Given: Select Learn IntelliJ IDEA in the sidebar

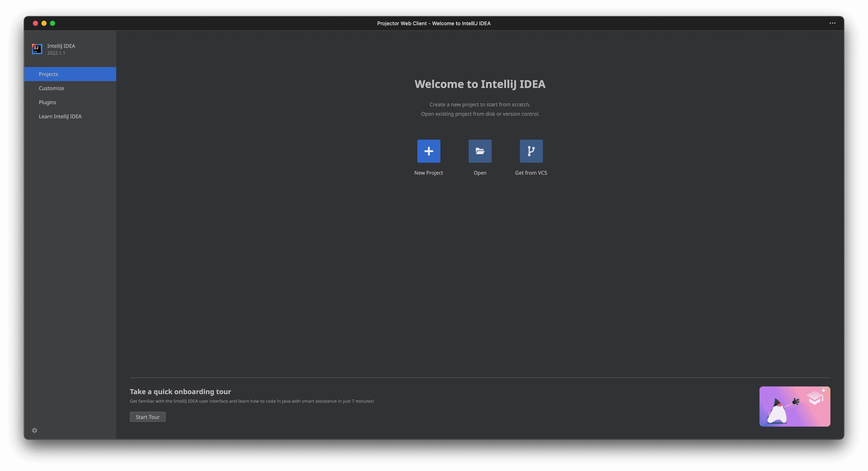Looking at the screenshot, I should coord(60,116).
